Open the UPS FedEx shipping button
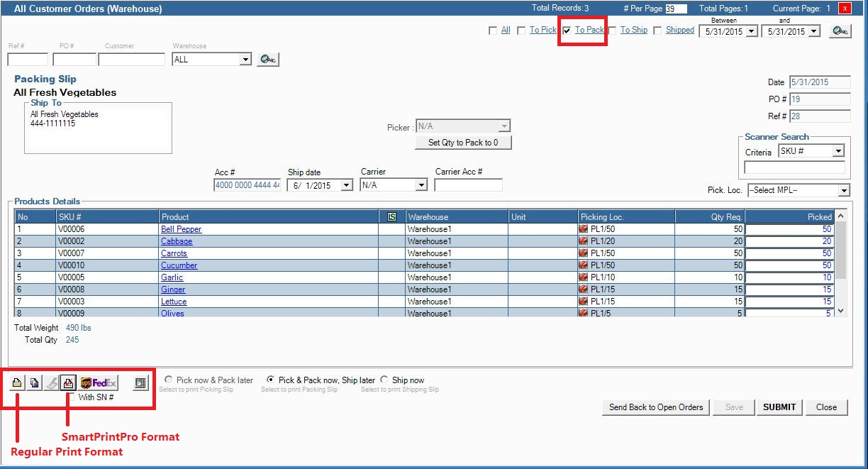 click(99, 383)
